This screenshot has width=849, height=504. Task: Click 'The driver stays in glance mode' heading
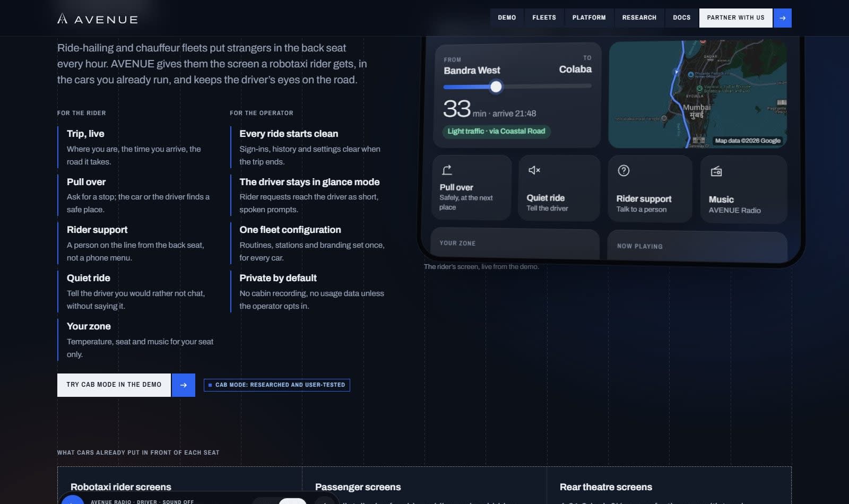point(309,182)
